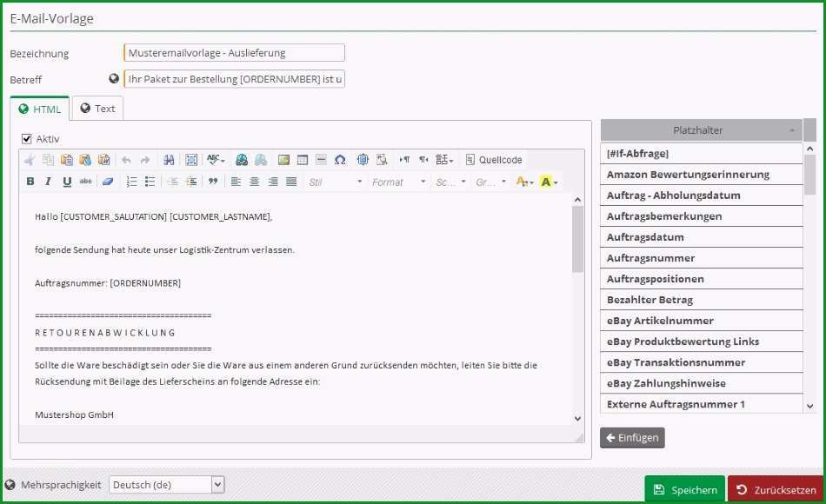Open text color picker
The height and width of the screenshot is (504, 826).
point(524,182)
